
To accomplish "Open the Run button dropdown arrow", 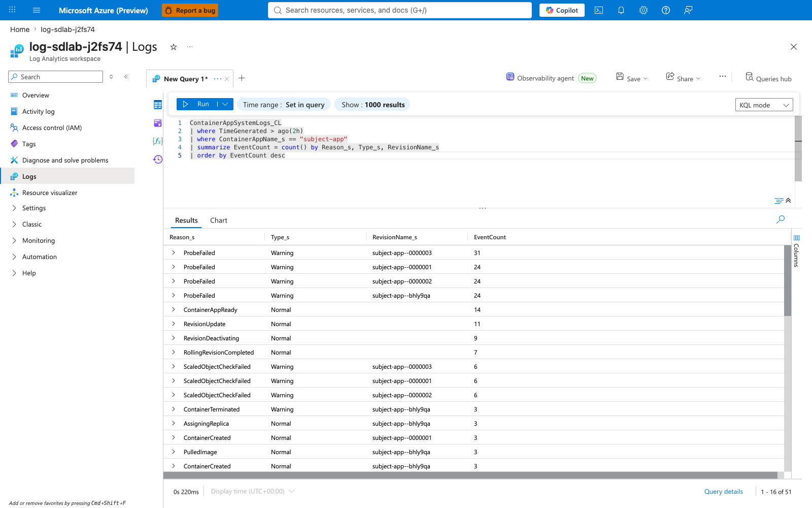I will (x=225, y=104).
